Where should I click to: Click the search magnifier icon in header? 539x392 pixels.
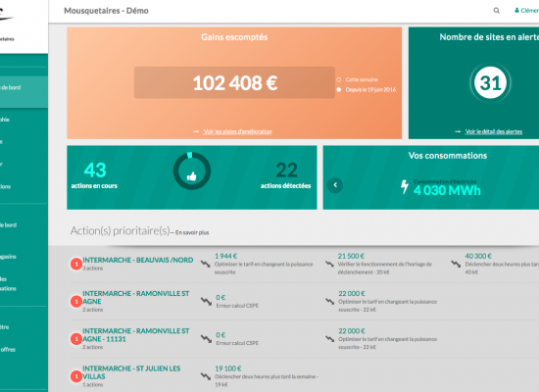tap(497, 11)
